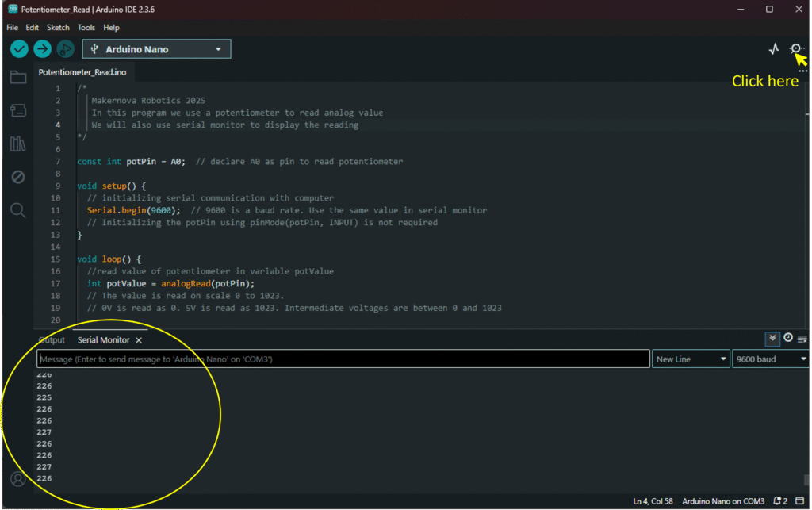Open the Boards Manager sidebar icon
The image size is (812, 510).
coord(17,111)
